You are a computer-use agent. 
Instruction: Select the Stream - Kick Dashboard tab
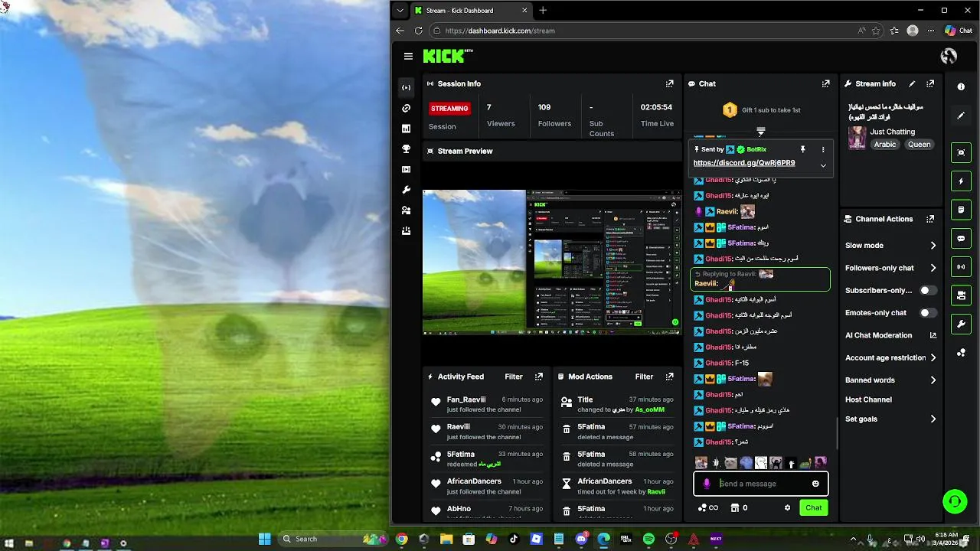click(471, 11)
